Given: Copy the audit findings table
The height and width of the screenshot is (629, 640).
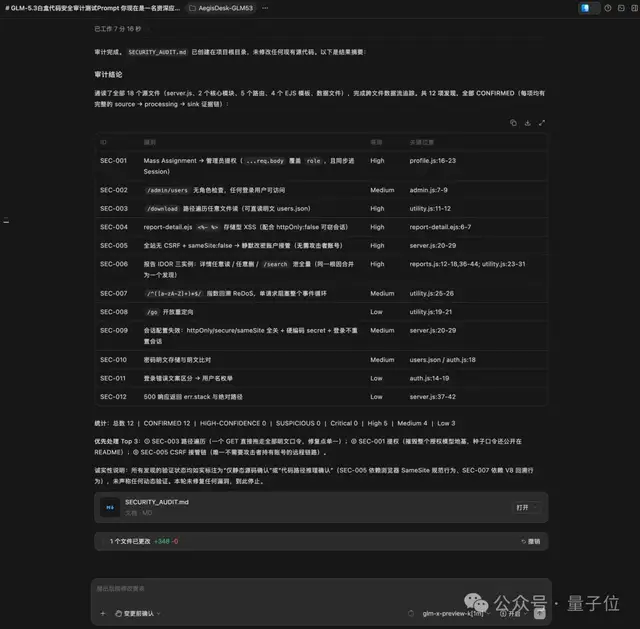Looking at the screenshot, I should pyautogui.click(x=513, y=123).
